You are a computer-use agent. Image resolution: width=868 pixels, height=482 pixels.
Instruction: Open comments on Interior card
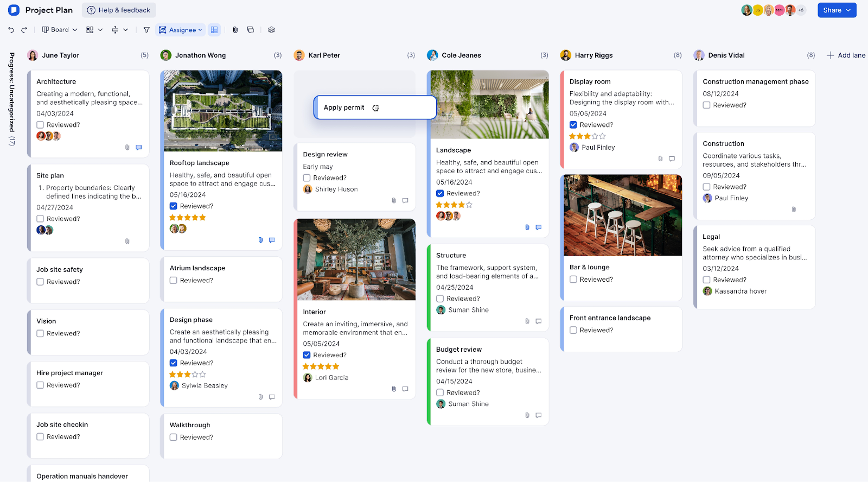click(405, 389)
